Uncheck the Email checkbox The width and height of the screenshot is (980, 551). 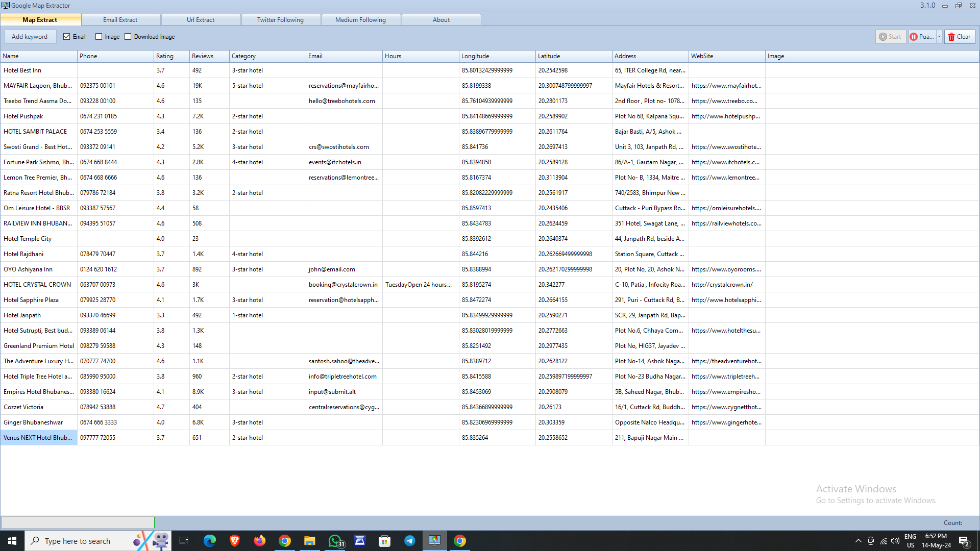click(66, 36)
